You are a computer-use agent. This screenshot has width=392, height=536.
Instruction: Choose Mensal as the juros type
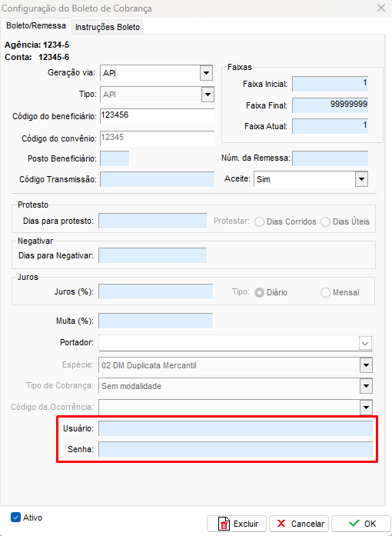pyautogui.click(x=325, y=293)
